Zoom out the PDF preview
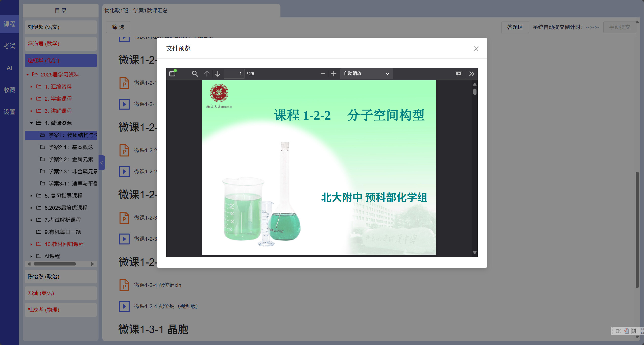 (323, 73)
